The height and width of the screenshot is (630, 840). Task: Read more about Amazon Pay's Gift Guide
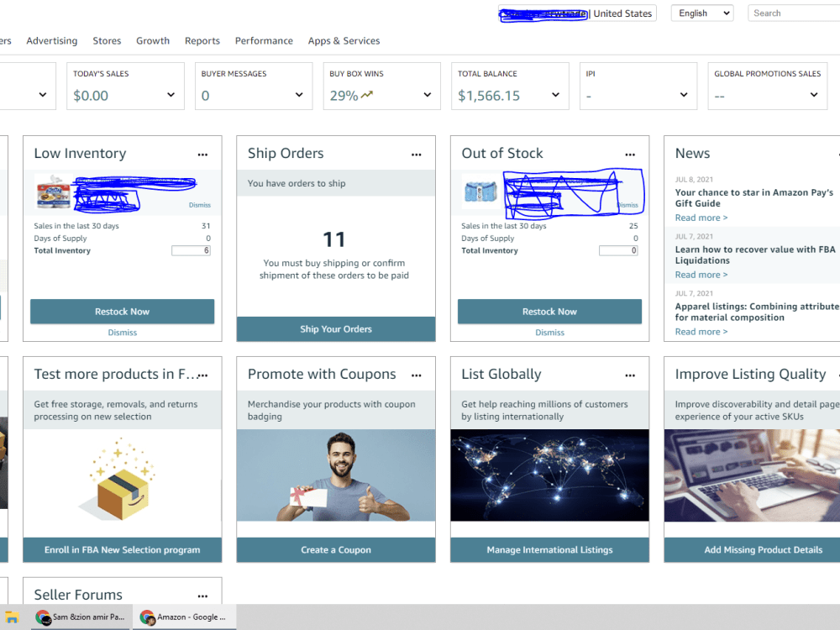pyautogui.click(x=701, y=218)
